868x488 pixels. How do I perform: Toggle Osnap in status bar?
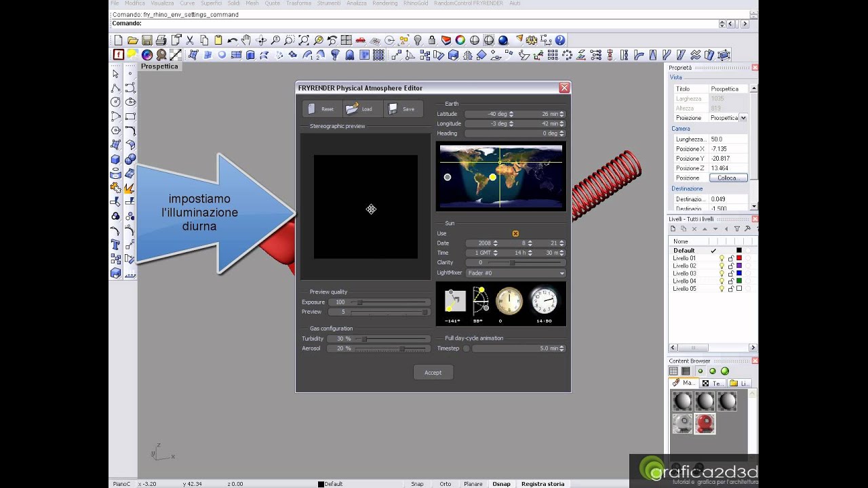(501, 484)
